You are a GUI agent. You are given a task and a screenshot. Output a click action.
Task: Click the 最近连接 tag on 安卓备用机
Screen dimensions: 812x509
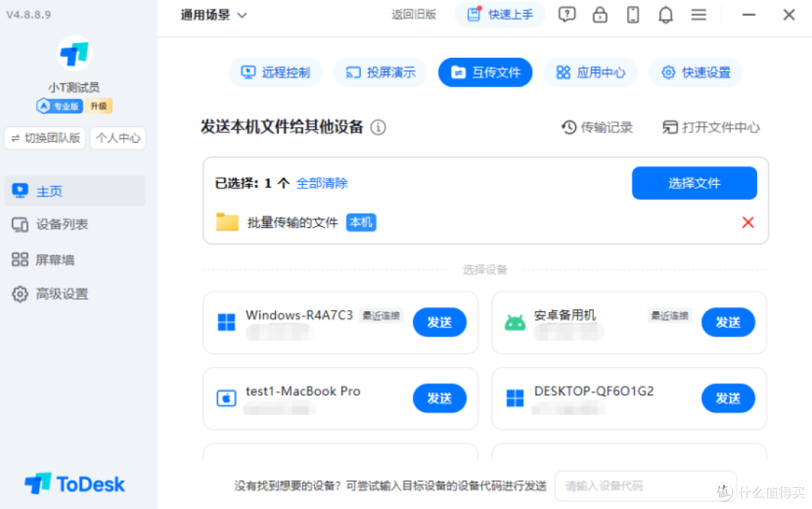pyautogui.click(x=670, y=315)
